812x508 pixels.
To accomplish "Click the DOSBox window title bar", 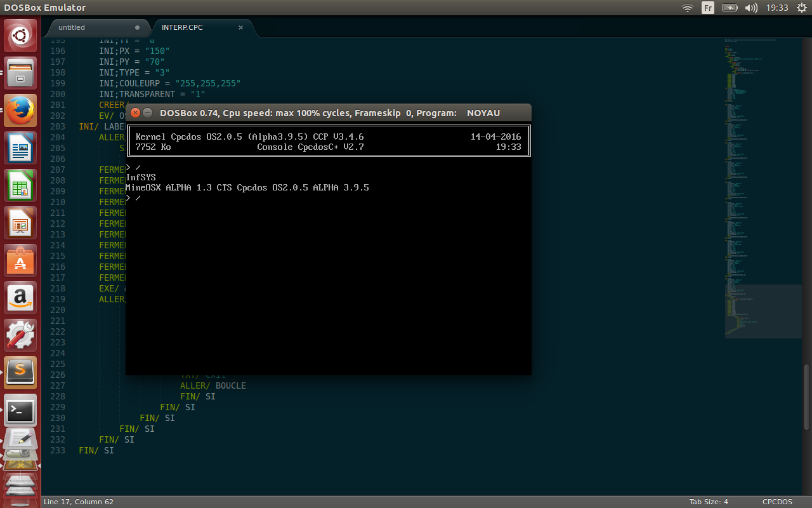I will coord(329,113).
